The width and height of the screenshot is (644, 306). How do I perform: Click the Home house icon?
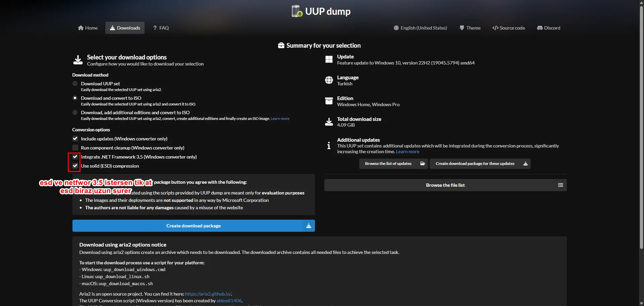[81, 28]
